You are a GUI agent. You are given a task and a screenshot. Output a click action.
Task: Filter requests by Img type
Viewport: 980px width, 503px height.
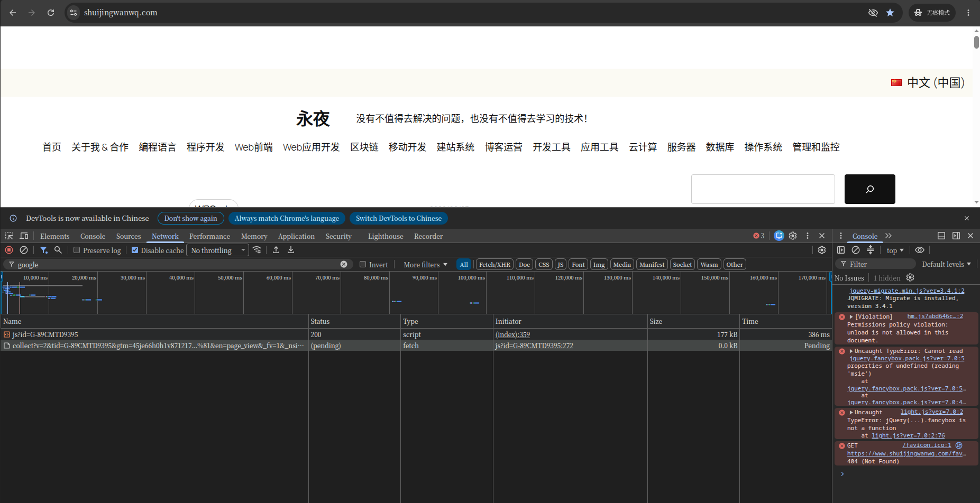click(x=599, y=265)
